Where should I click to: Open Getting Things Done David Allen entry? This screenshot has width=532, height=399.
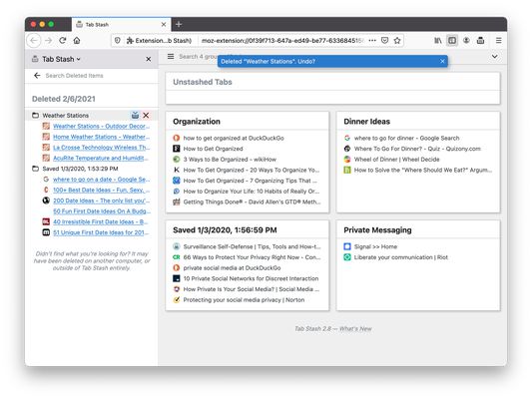click(x=252, y=201)
